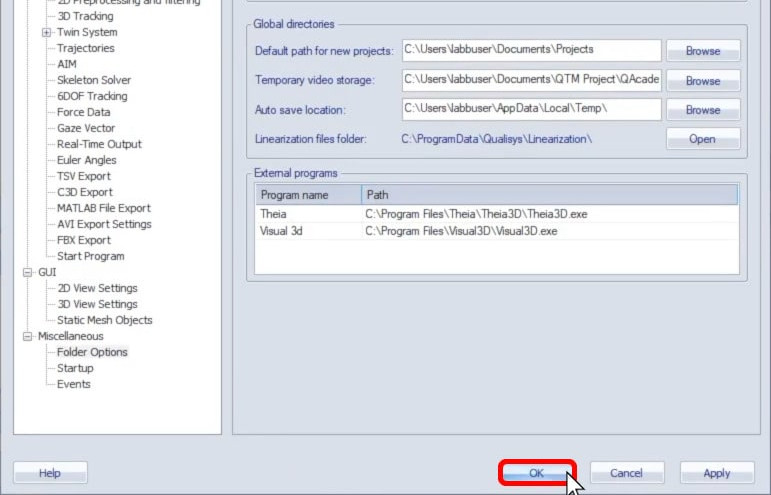Image resolution: width=771 pixels, height=495 pixels.
Task: Open 3D View Settings page
Action: coord(97,304)
